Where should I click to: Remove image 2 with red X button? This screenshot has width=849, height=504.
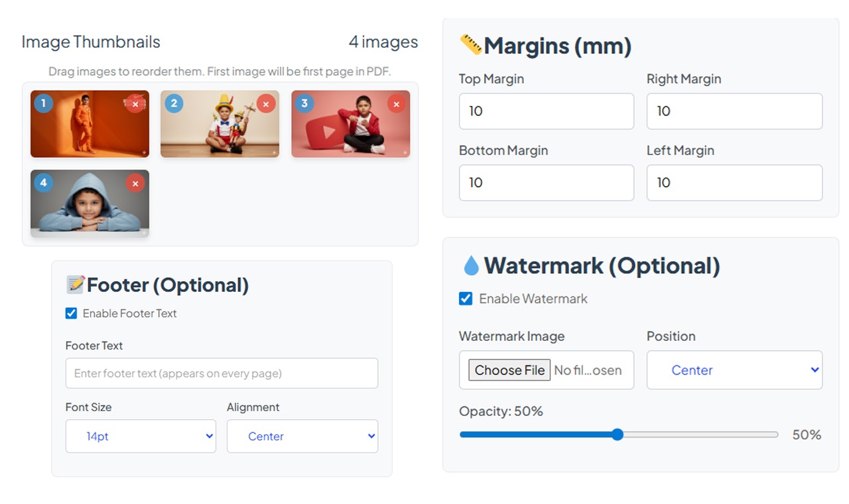[266, 103]
